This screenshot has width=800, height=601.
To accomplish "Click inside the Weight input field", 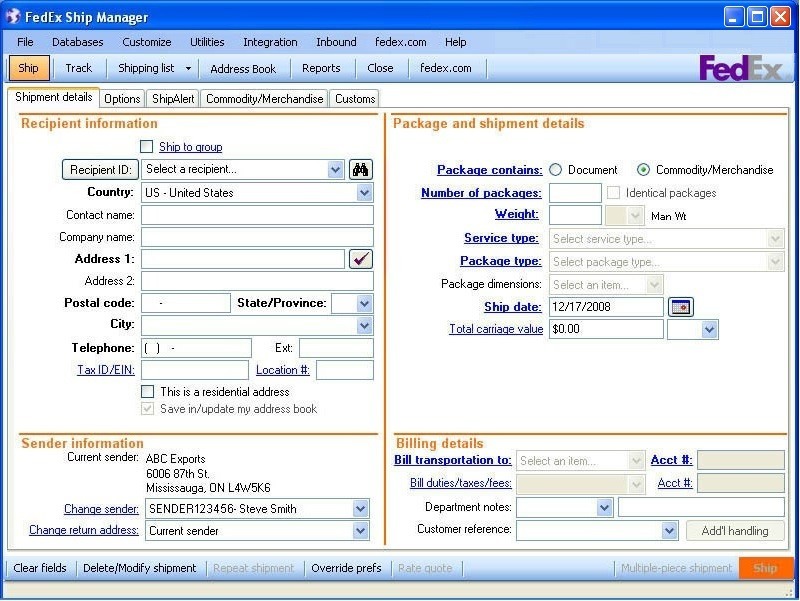I will tap(574, 214).
